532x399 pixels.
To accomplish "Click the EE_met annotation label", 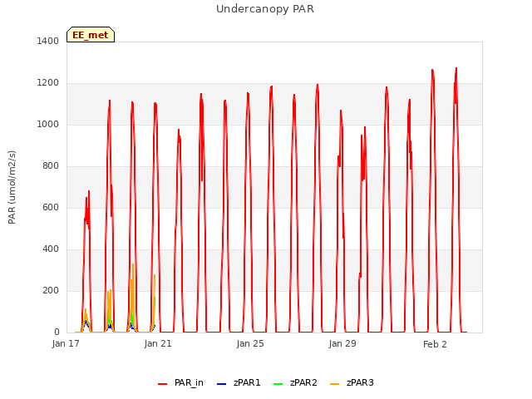I will 91,35.
